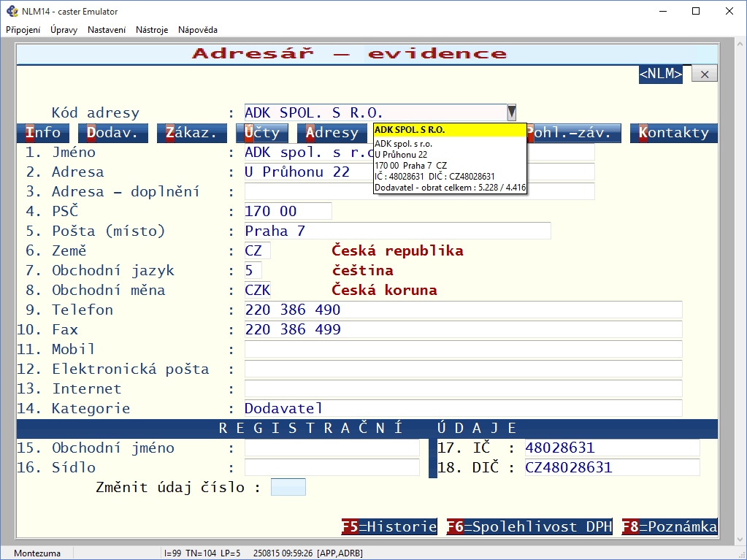This screenshot has height=560, width=747.
Task: Click the Obchodní jazyk field showing 5
Action: tap(253, 270)
